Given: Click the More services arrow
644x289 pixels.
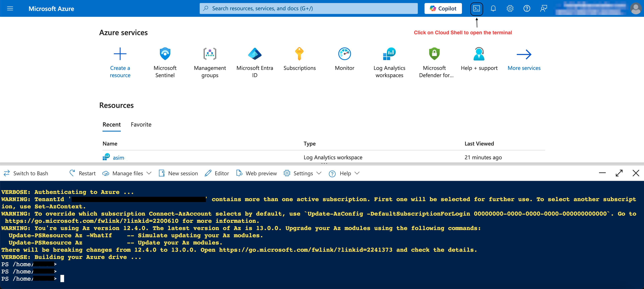Looking at the screenshot, I should click(524, 54).
